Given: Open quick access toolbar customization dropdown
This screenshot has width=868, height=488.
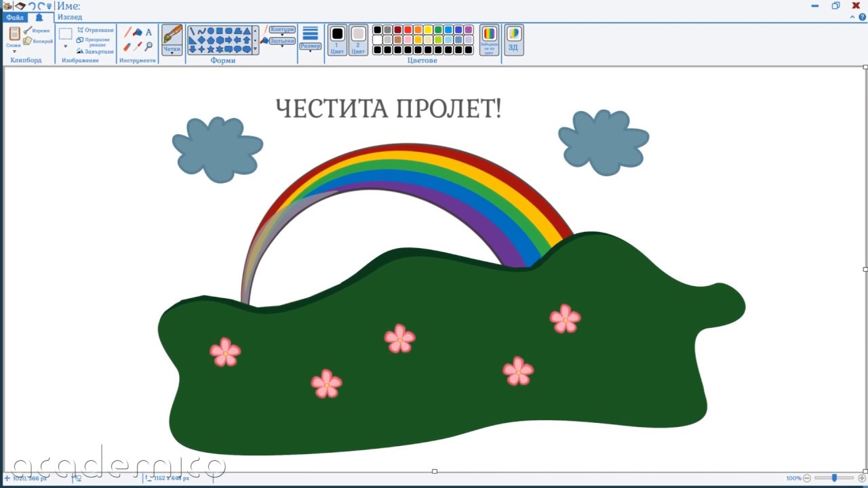Looking at the screenshot, I should (49, 7).
